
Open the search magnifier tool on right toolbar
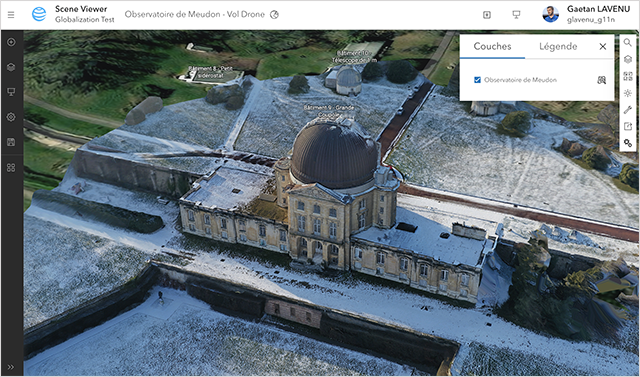click(x=628, y=42)
